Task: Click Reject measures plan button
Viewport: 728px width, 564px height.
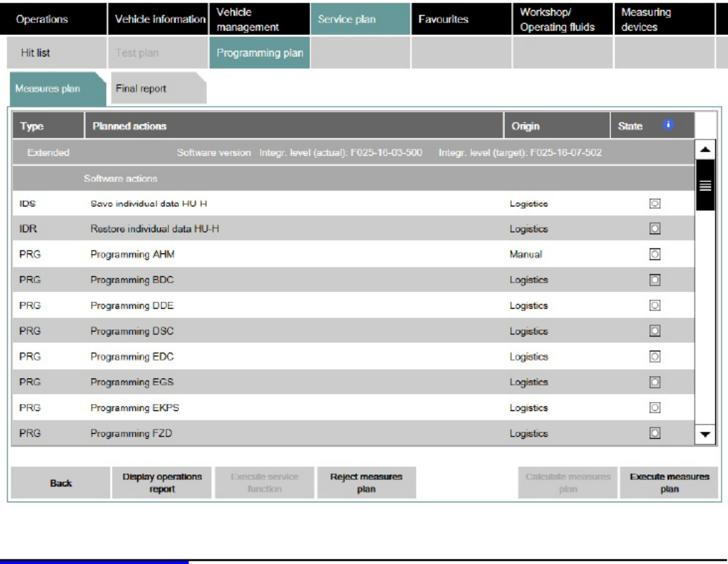Action: [x=367, y=483]
